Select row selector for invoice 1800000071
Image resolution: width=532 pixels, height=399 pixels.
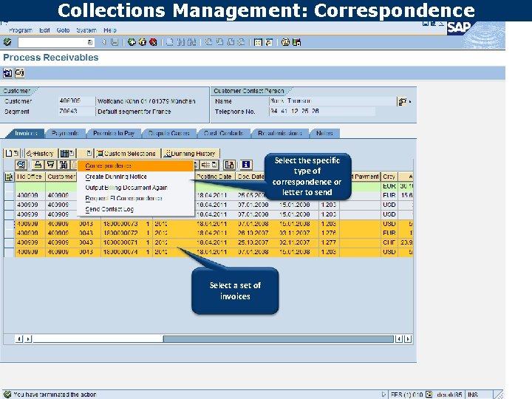[x=9, y=243]
